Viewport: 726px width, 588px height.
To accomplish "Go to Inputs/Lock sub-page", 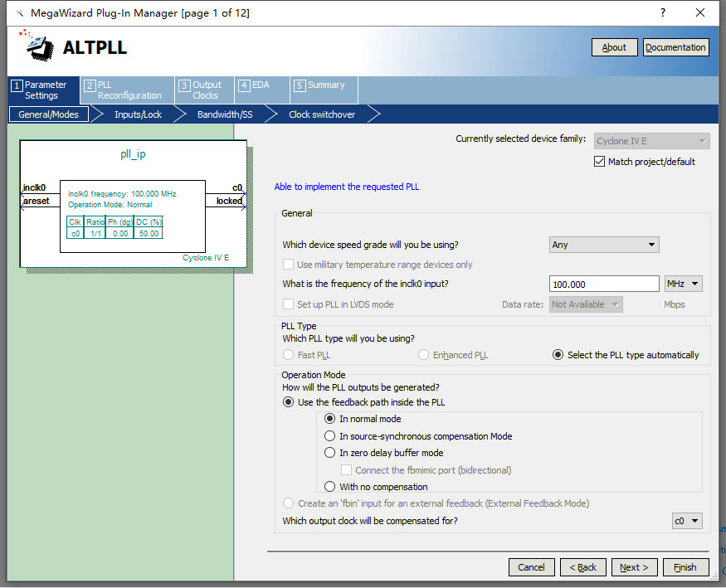I will tap(138, 114).
